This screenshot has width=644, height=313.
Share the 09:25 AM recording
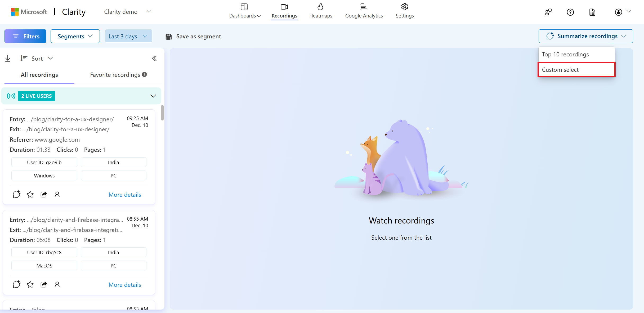pyautogui.click(x=44, y=194)
